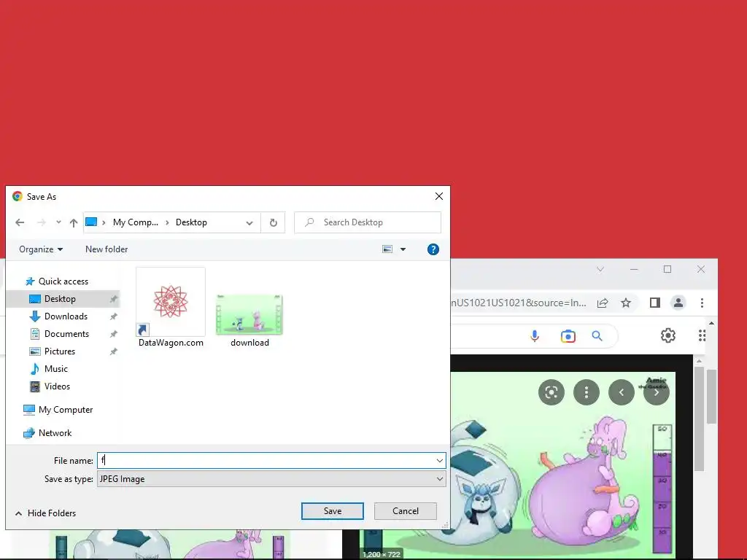Viewport: 747px width, 560px height.
Task: Cancel the Save As dialog
Action: (406, 511)
